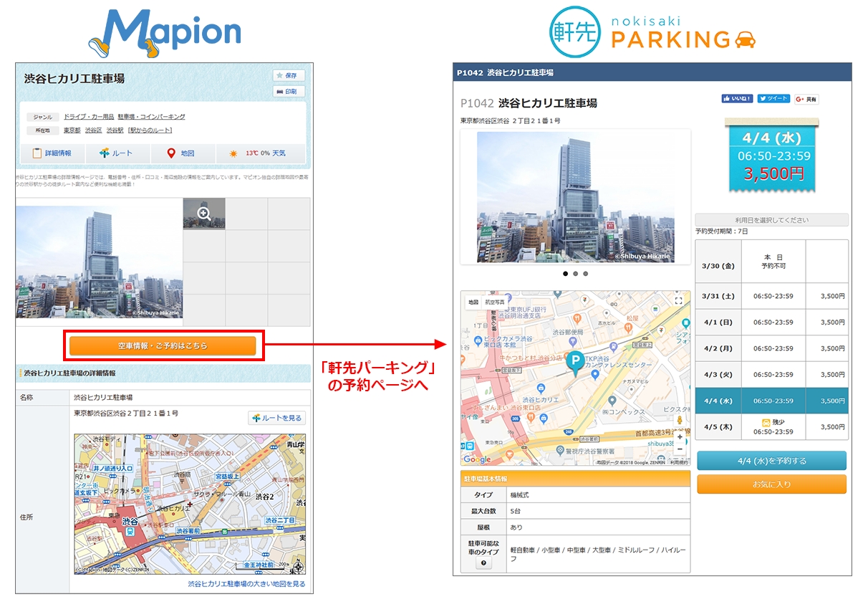Follow the 渋谷区 location link
Screen dimensions: 868x602
93,130
